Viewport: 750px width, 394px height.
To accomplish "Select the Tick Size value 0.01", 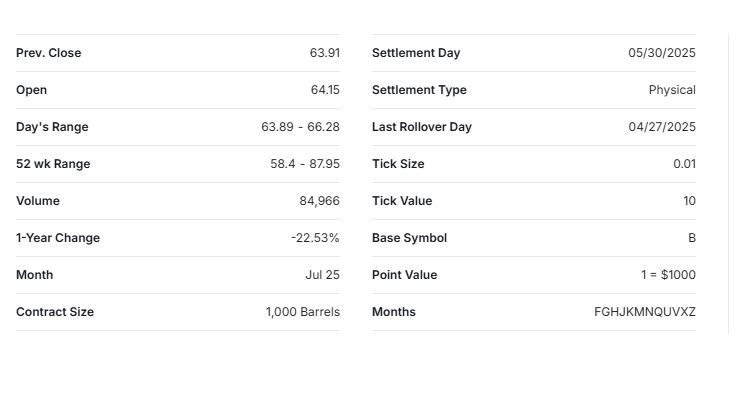I will coord(684,164).
